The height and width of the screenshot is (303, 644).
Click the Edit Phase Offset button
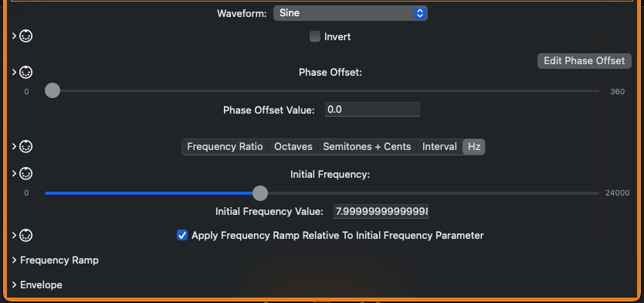584,61
